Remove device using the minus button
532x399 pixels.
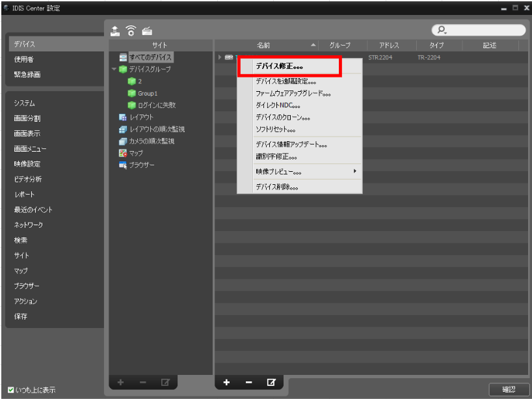248,382
